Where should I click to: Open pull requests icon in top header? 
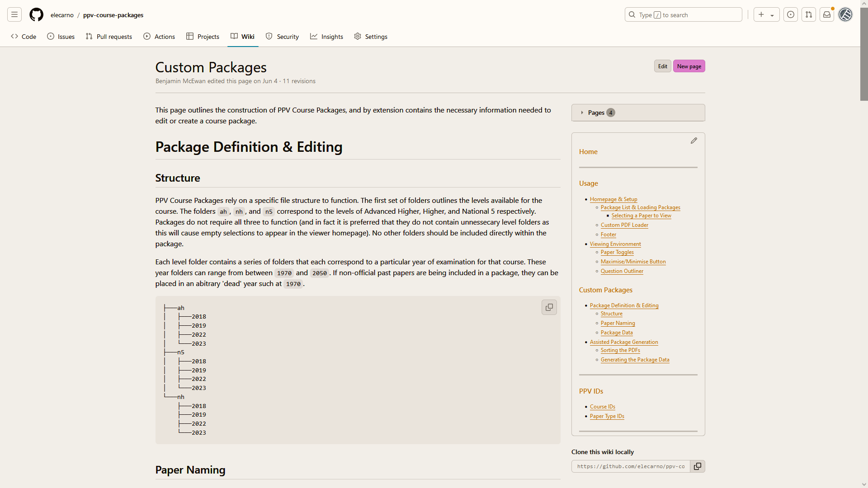[x=809, y=14]
